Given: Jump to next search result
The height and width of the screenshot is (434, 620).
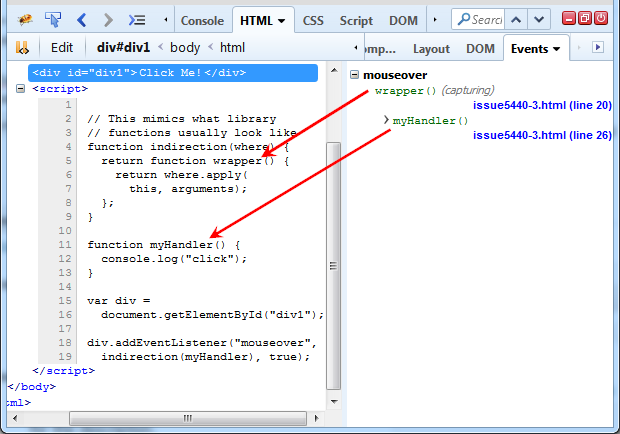Looking at the screenshot, I should 539,19.
